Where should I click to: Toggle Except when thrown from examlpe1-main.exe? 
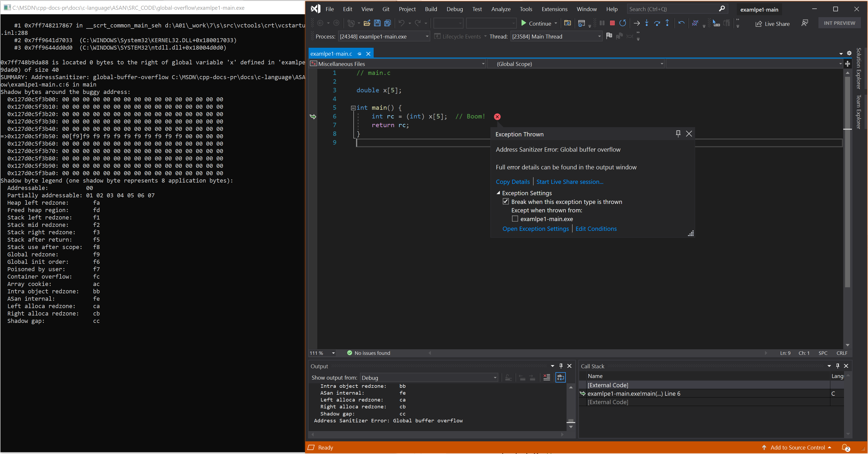pos(515,218)
